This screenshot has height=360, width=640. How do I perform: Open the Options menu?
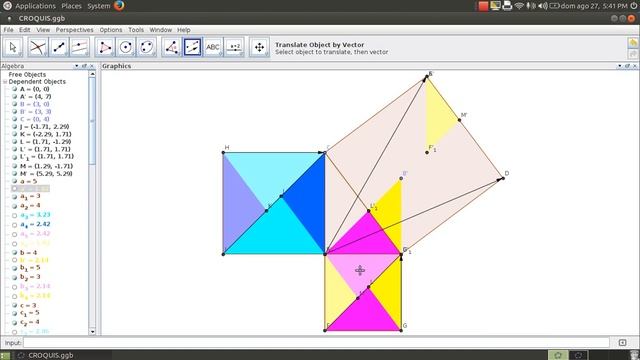tap(111, 30)
